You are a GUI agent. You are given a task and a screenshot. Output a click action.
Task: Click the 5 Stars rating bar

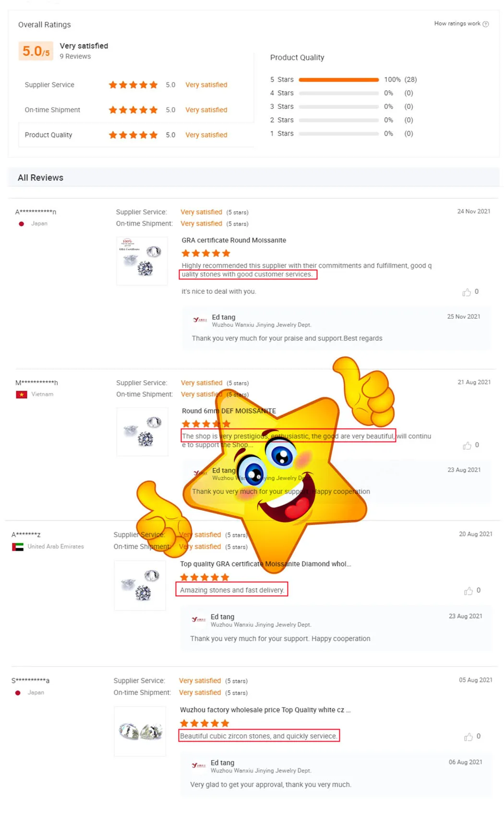pyautogui.click(x=339, y=80)
